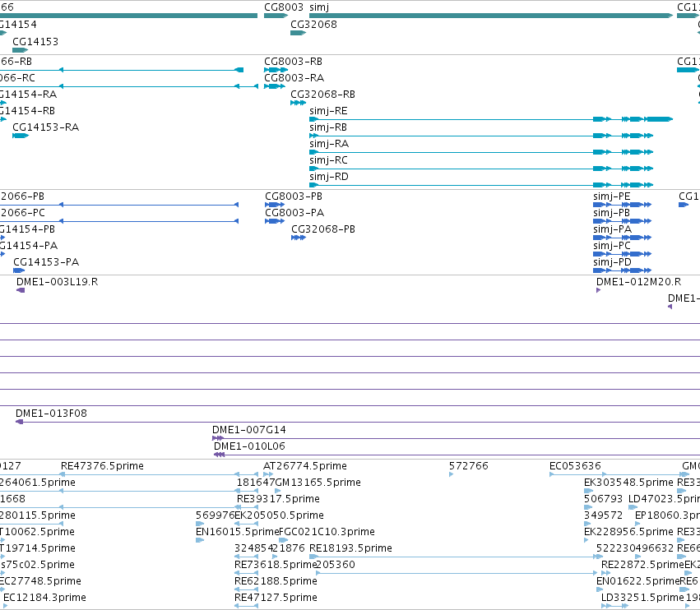Select EST EC12184.3prime

(x=6, y=607)
